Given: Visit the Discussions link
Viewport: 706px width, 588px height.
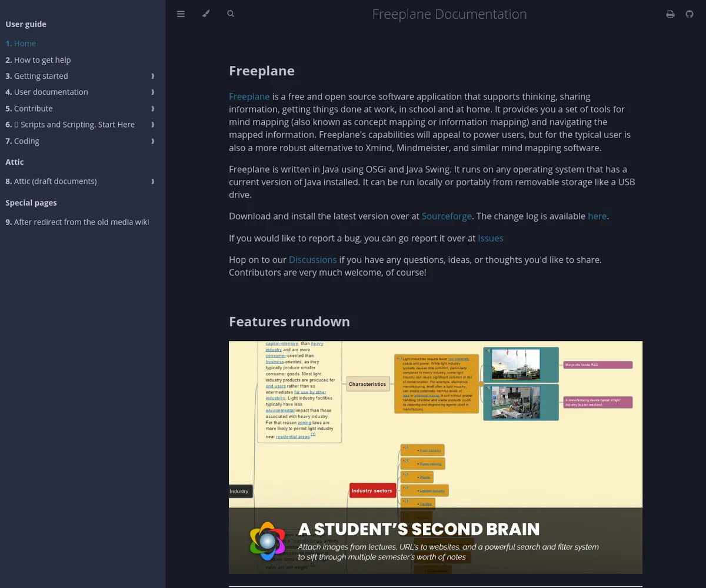Looking at the screenshot, I should (312, 260).
